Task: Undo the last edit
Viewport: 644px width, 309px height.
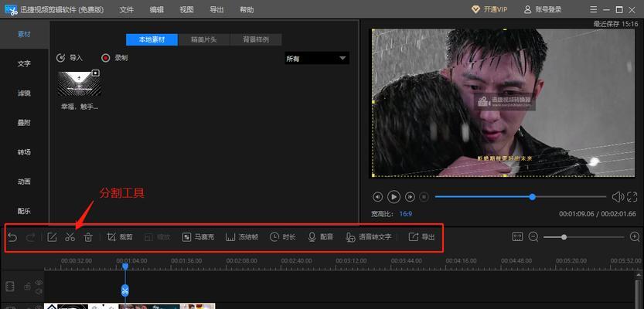Action: tap(12, 237)
